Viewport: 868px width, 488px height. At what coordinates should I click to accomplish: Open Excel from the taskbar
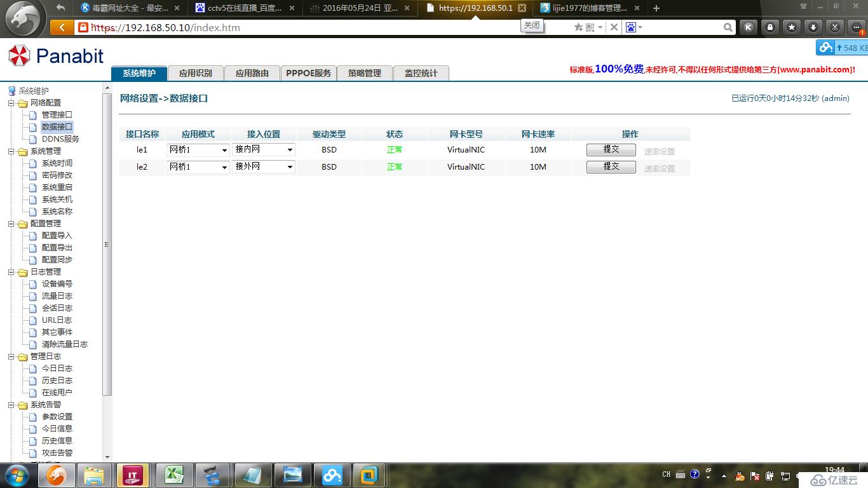[173, 475]
